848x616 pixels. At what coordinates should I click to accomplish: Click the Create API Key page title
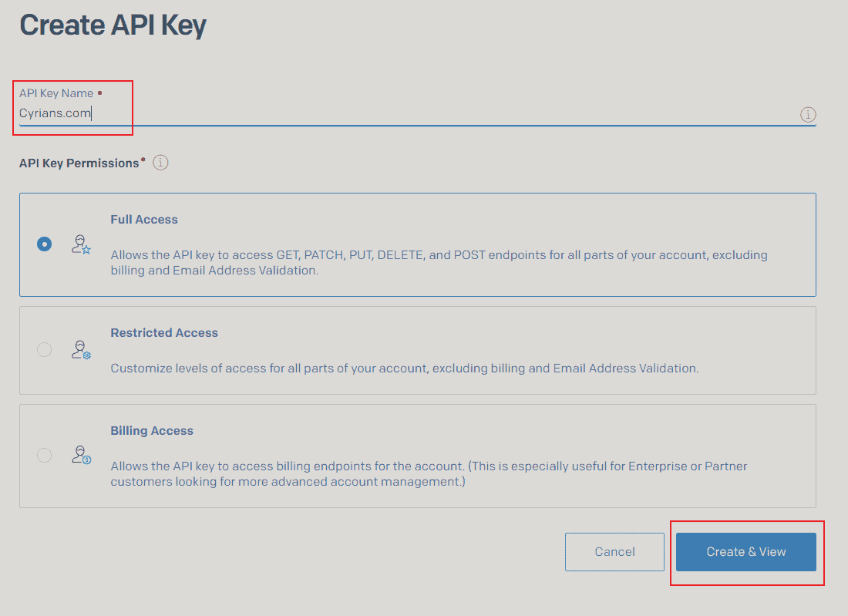[113, 25]
